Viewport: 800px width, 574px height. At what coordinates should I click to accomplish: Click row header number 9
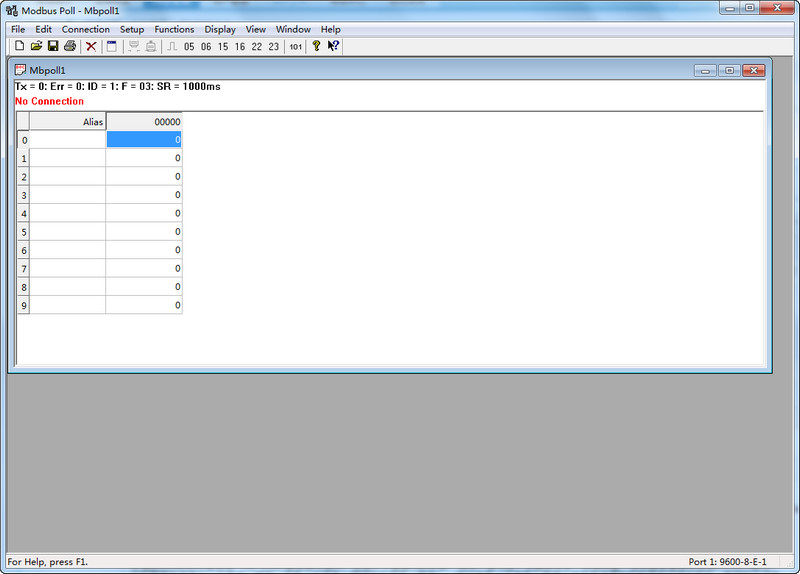tap(23, 305)
